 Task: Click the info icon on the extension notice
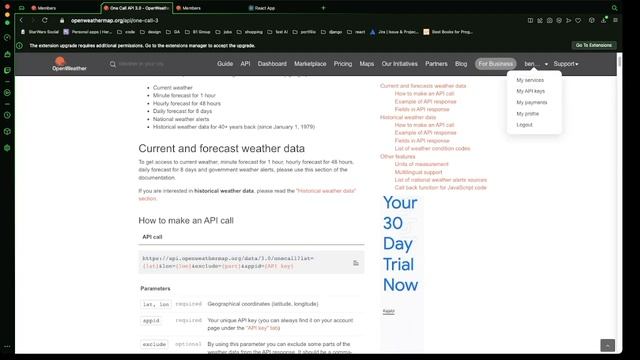pos(19,46)
